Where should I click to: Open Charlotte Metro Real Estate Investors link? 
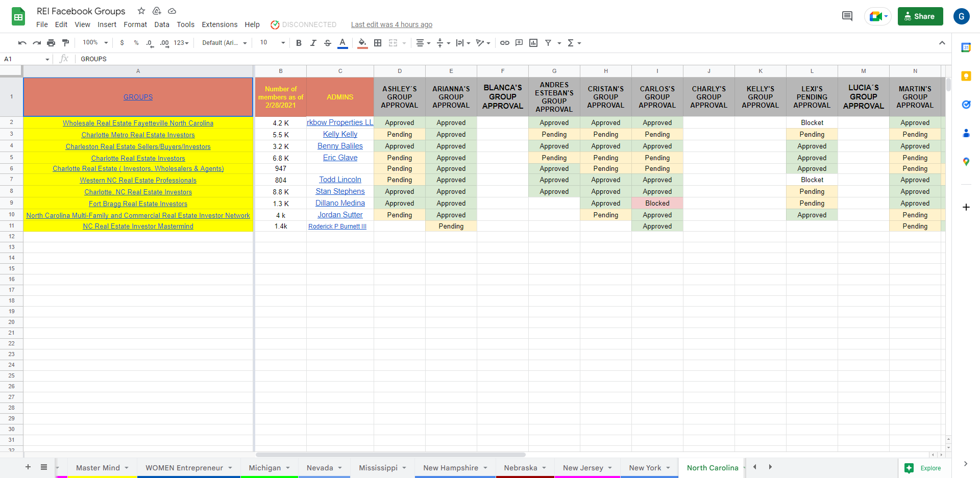138,135
